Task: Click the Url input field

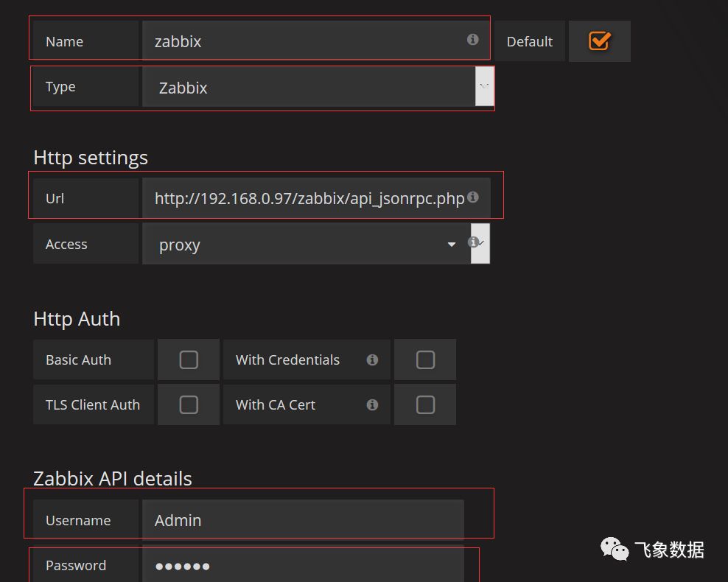Action: (316, 198)
